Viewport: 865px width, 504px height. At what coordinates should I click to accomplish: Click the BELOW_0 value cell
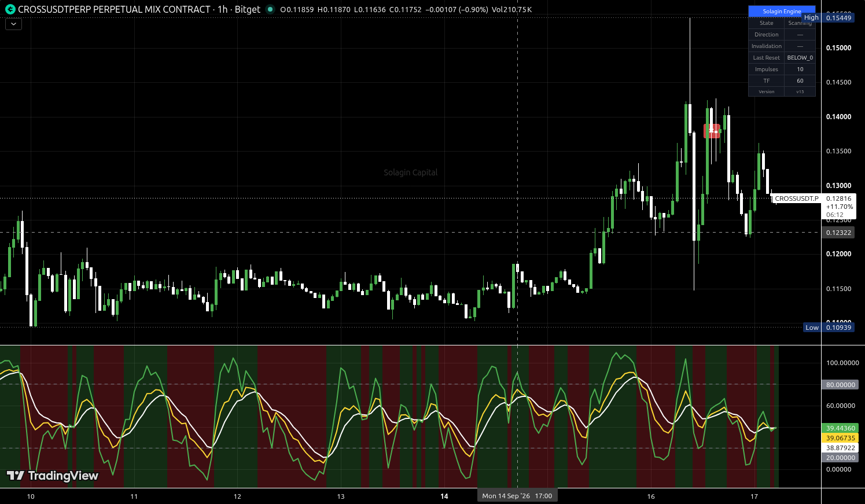pos(800,58)
